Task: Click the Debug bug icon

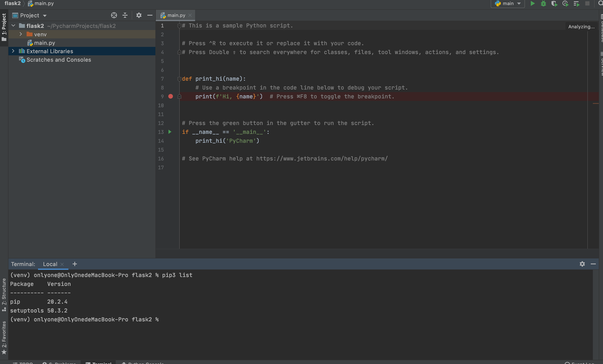Action: point(543,3)
